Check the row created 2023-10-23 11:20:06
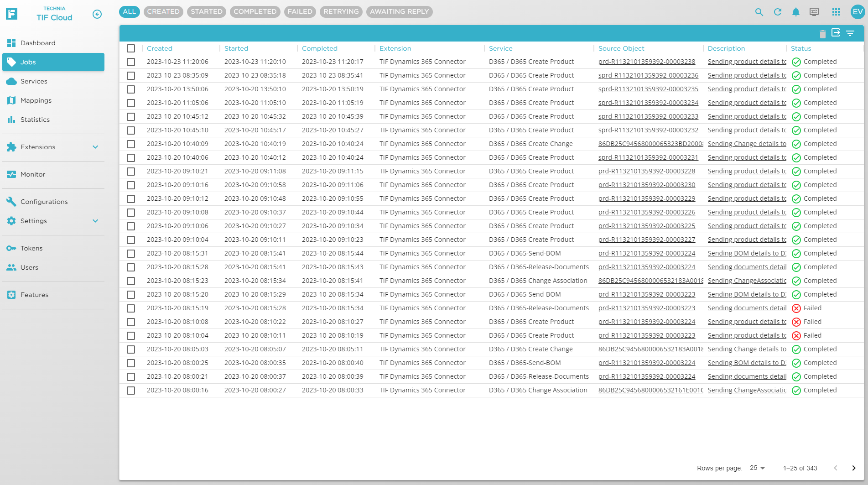 click(131, 62)
